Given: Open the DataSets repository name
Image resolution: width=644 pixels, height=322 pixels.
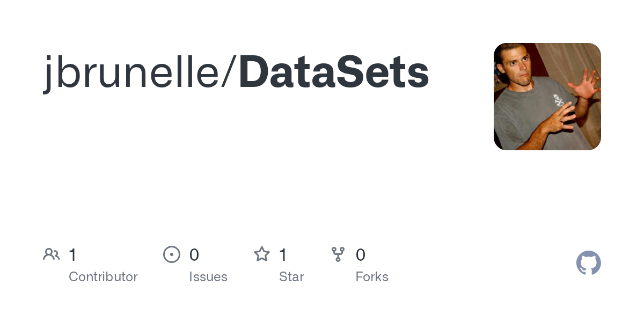Looking at the screenshot, I should click(334, 73).
